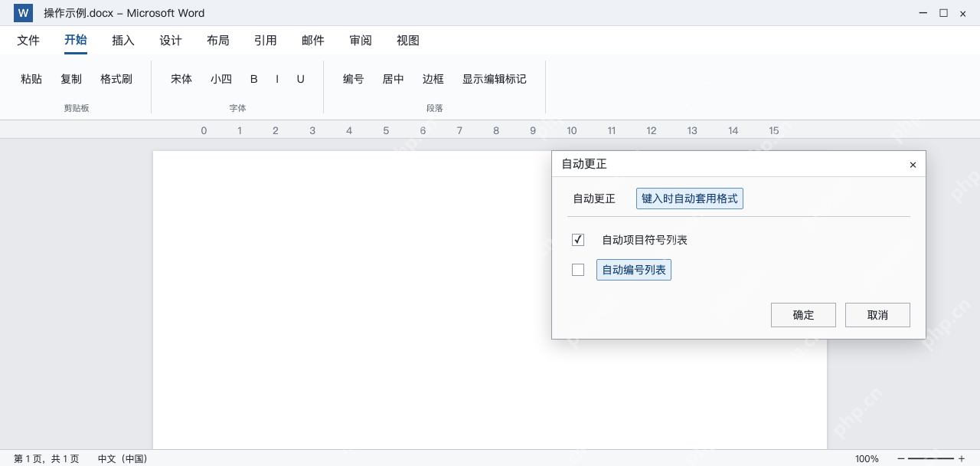Click 取消 to cancel the dialog
This screenshot has height=466, width=980.
click(x=877, y=315)
